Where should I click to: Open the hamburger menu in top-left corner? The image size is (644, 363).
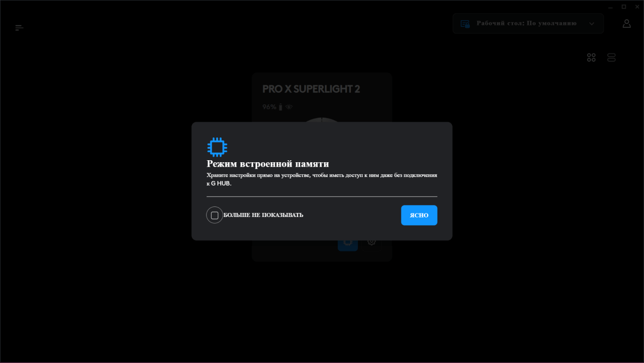(x=19, y=28)
